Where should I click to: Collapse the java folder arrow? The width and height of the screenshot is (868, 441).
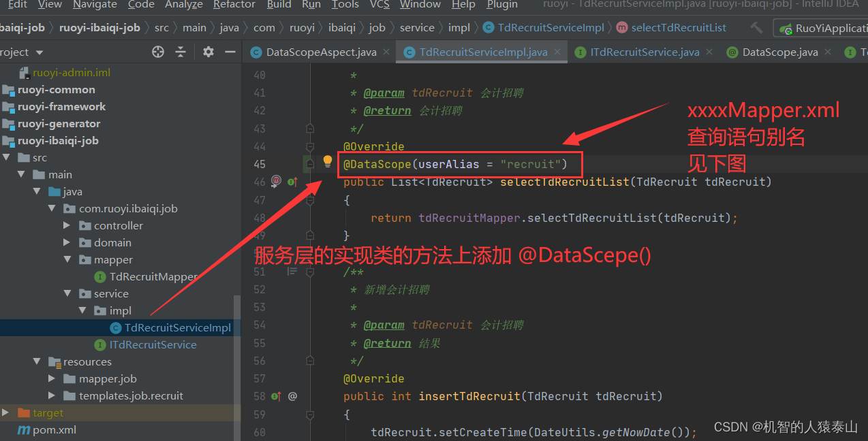tap(37, 191)
